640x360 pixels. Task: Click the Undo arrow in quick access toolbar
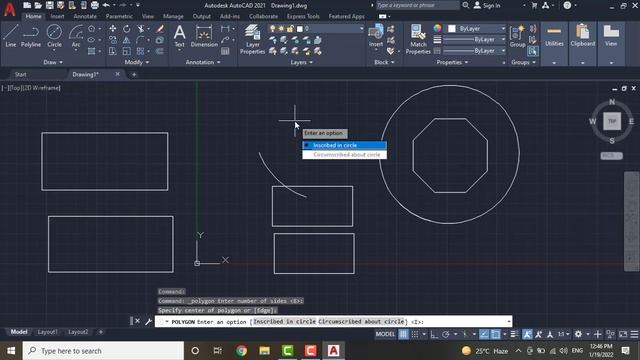point(106,5)
